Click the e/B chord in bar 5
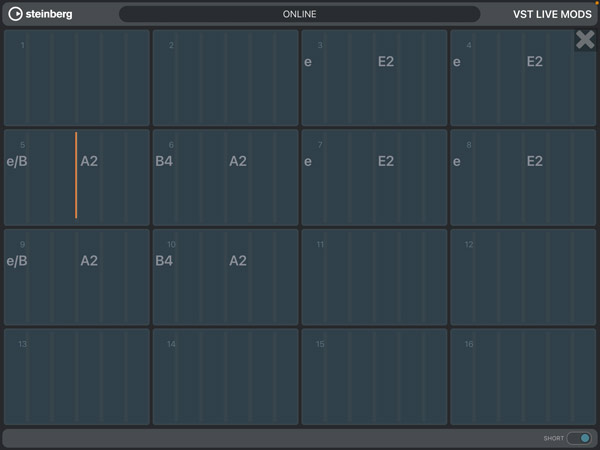 click(x=17, y=161)
